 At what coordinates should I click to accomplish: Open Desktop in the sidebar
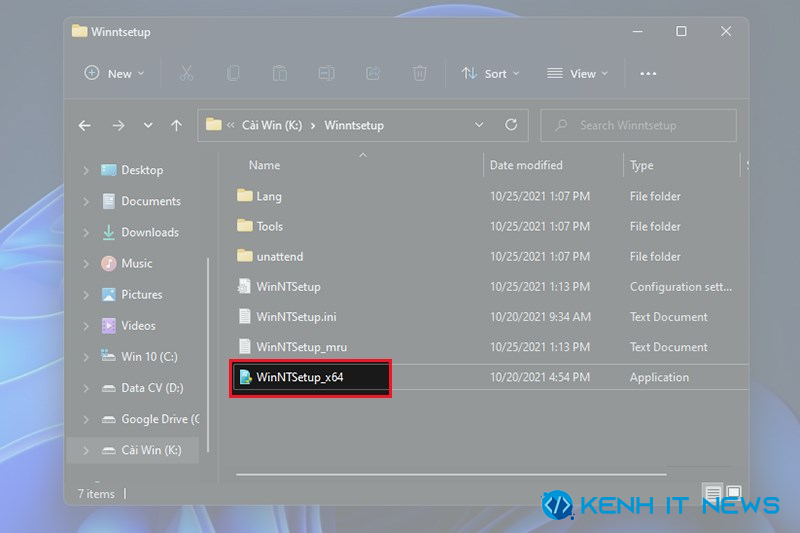coord(142,170)
